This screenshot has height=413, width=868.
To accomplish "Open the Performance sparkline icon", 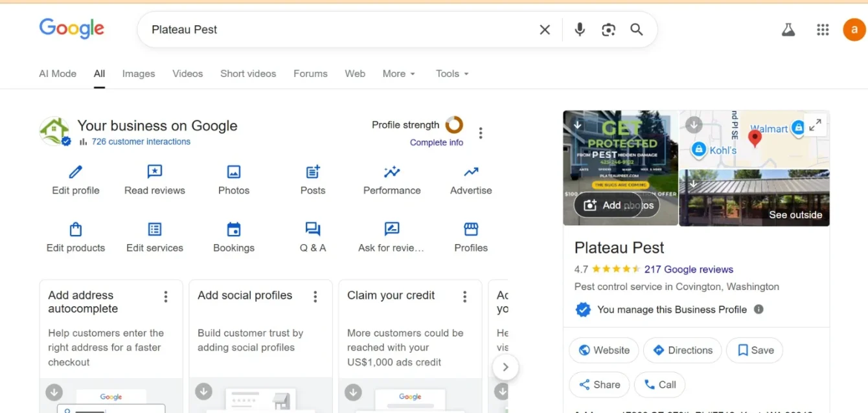I will (x=392, y=172).
